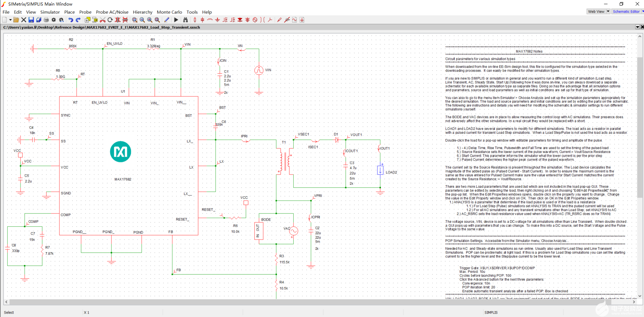
Task: Click the vertical scrollbar down arrow
Action: 639,296
